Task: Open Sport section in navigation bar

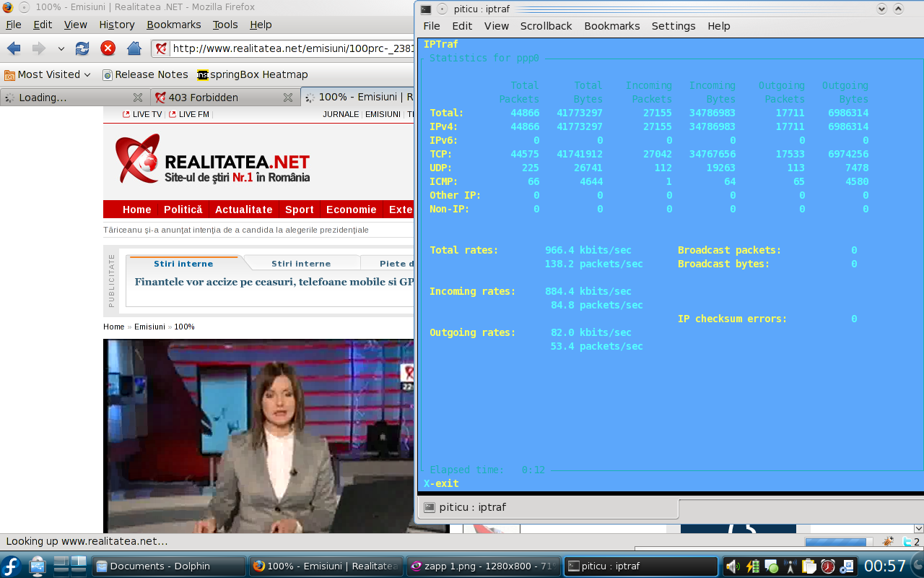Action: click(300, 210)
